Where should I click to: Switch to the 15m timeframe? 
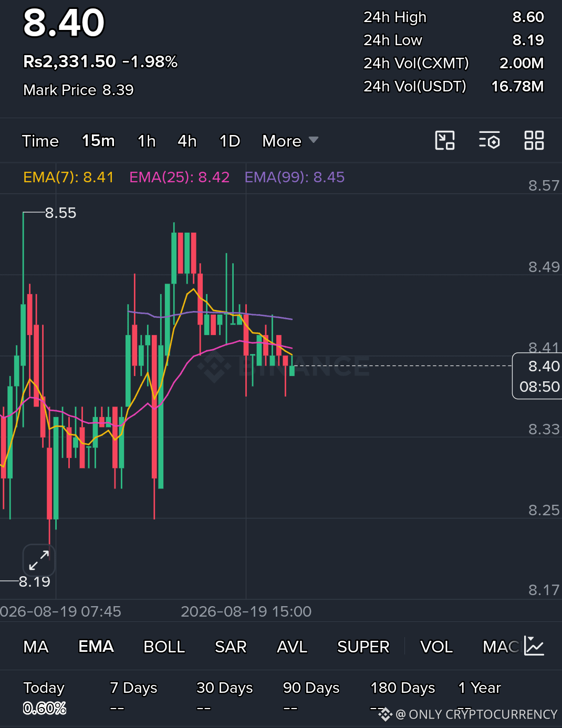coord(98,141)
